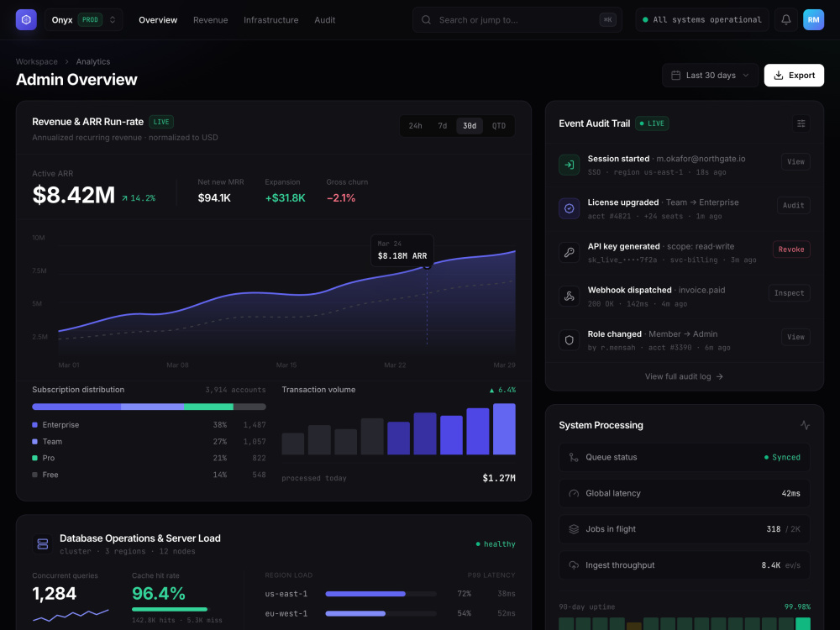This screenshot has width=840, height=630.
Task: Open the notifications bell
Action: 786,20
